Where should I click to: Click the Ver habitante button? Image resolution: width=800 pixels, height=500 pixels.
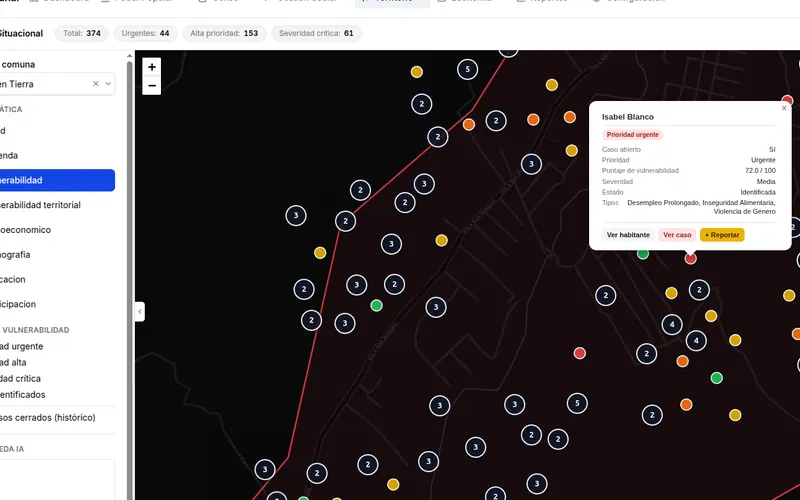pyautogui.click(x=628, y=235)
